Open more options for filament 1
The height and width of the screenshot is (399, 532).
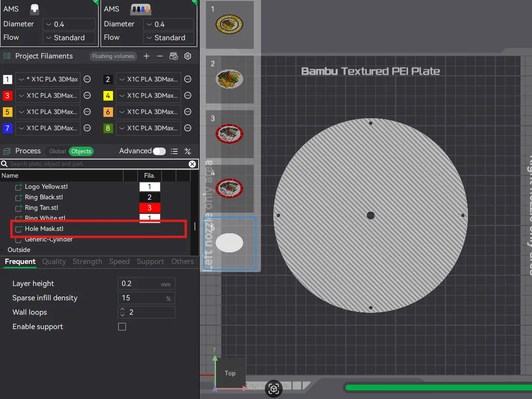pos(87,80)
